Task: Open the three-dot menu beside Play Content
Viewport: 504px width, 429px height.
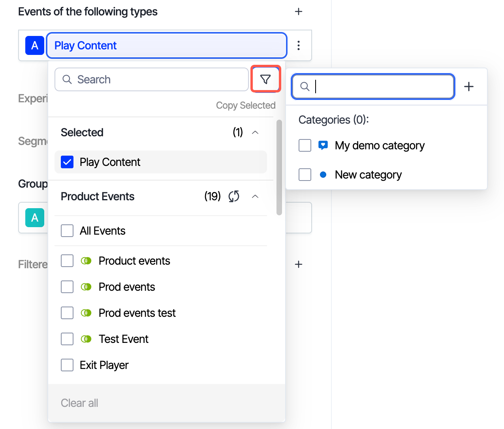Action: click(x=299, y=45)
